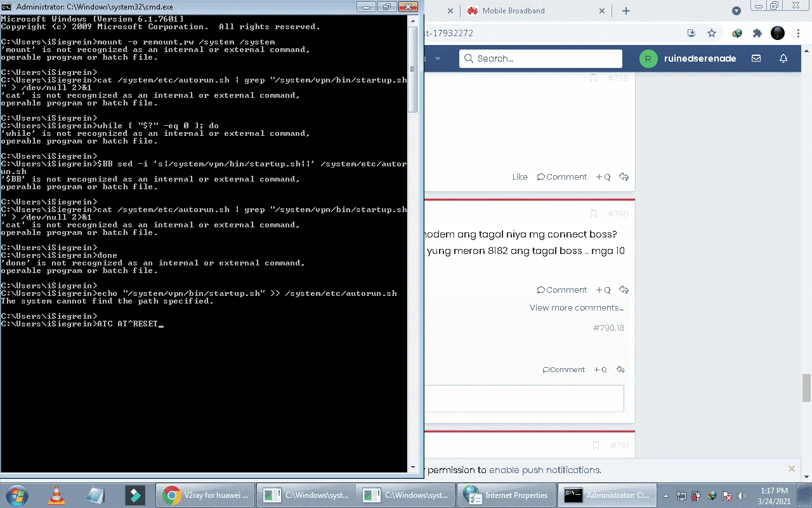Close the partially hidden first browser tab
Screen dimensions: 812x508
coord(450,11)
